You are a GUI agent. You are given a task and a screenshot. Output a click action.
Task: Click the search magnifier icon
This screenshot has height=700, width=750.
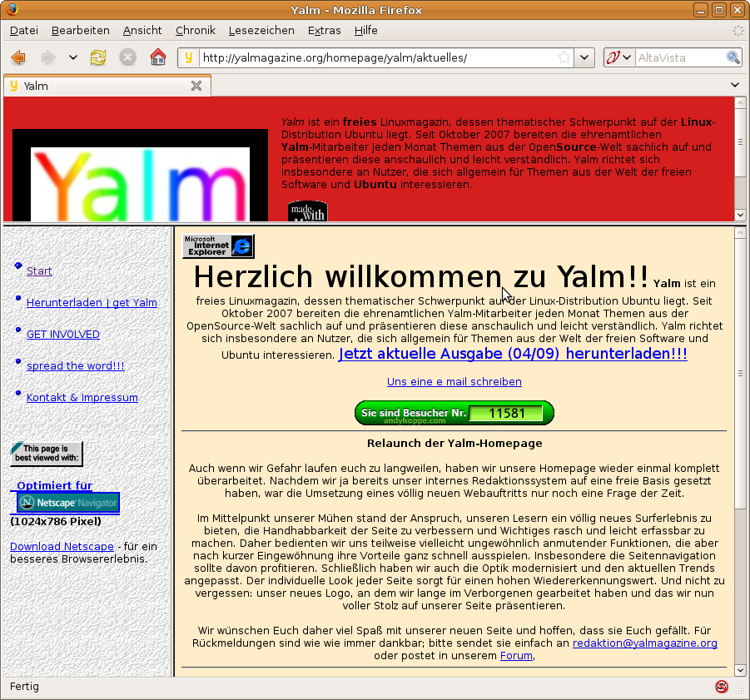(733, 58)
